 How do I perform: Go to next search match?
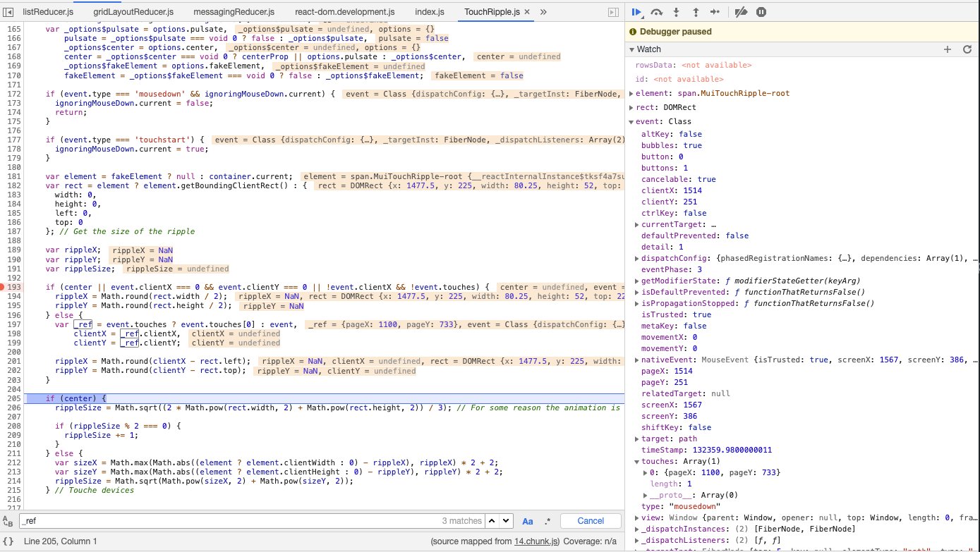pyautogui.click(x=506, y=521)
